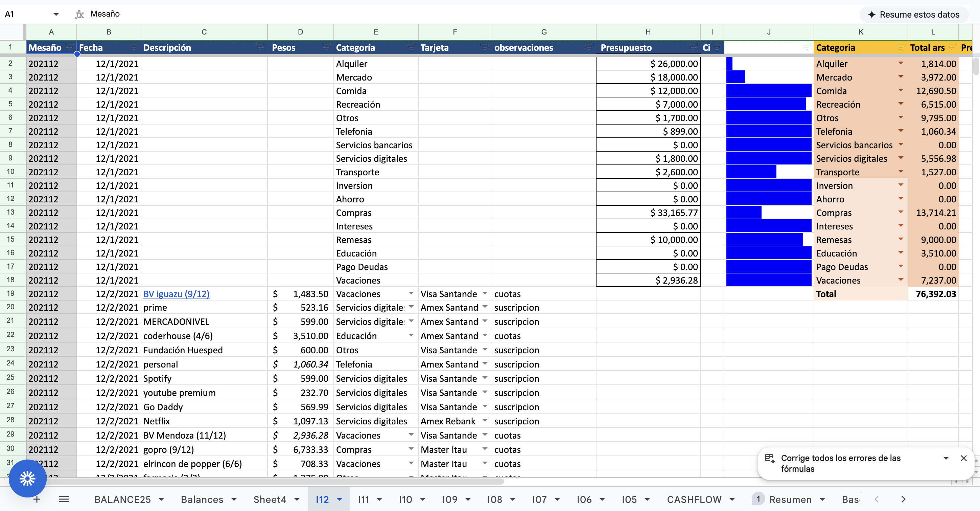980x511 pixels.
Task: Select the $ 26,000.00 Presupuesto cell
Action: click(x=648, y=64)
